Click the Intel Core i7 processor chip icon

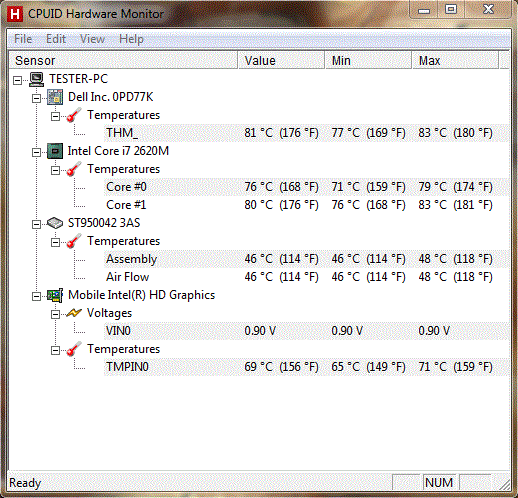pyautogui.click(x=55, y=151)
